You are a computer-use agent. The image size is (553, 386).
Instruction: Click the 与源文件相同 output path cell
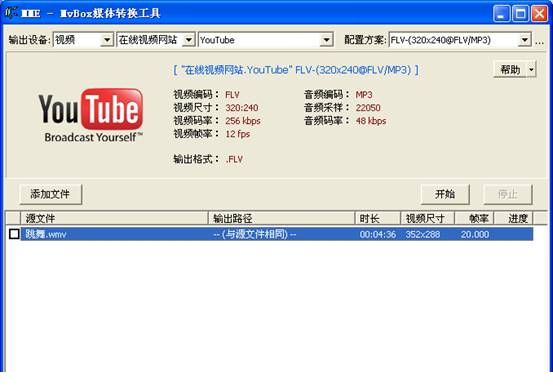tap(255, 234)
